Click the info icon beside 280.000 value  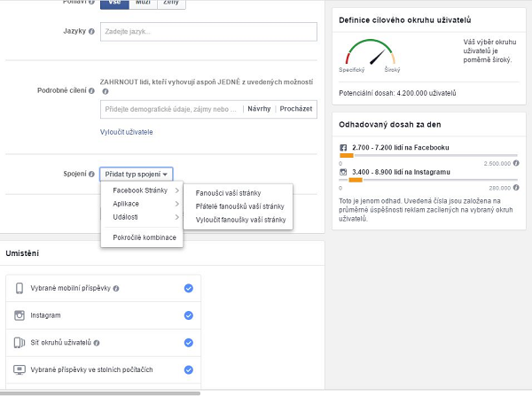[x=516, y=188]
